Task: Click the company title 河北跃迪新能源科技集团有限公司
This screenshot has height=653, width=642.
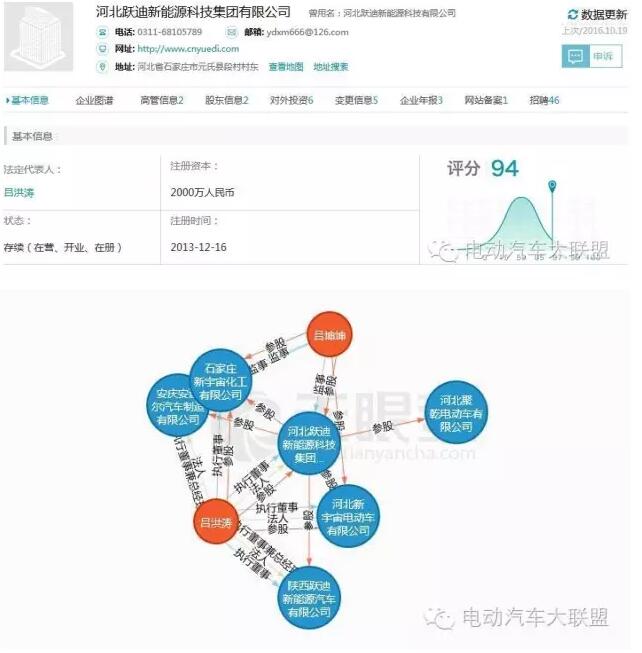Action: [x=193, y=12]
